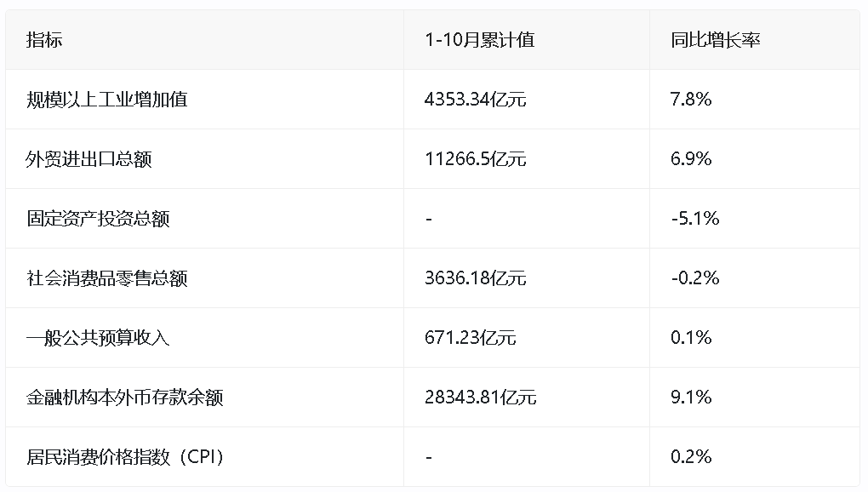The height and width of the screenshot is (492, 868).
Task: Select the 外贸进出口总额 row label
Action: tap(89, 159)
